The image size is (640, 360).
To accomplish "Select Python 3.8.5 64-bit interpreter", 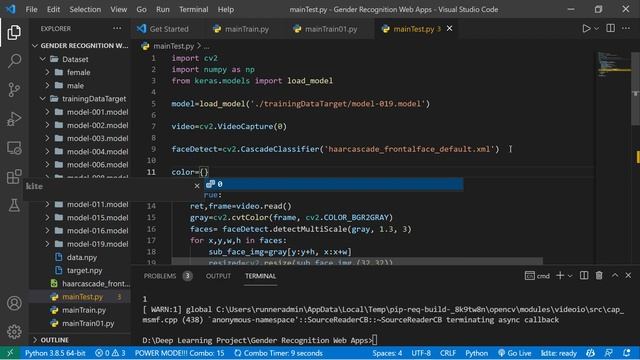I will coord(55,353).
